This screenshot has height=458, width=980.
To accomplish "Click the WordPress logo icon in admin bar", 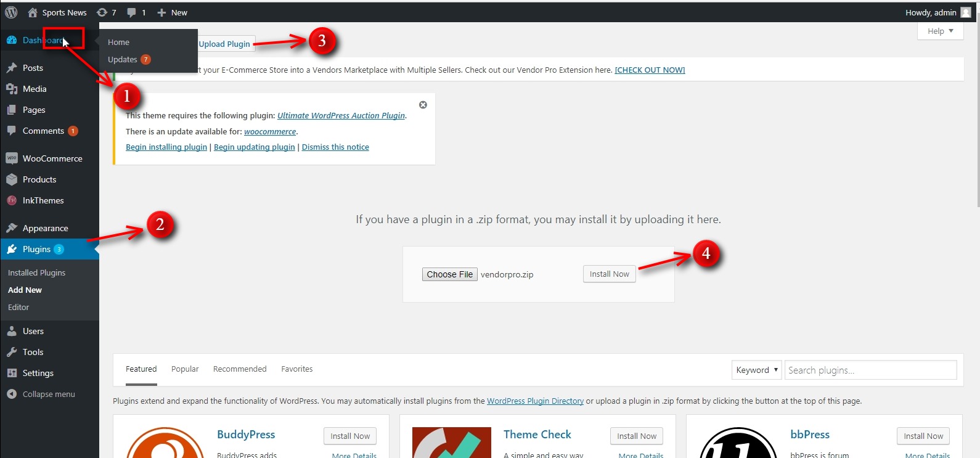I will coord(11,12).
